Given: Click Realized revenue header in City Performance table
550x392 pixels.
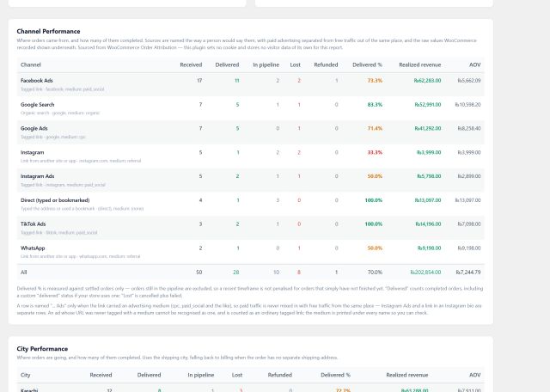Looking at the screenshot, I should tap(406, 375).
